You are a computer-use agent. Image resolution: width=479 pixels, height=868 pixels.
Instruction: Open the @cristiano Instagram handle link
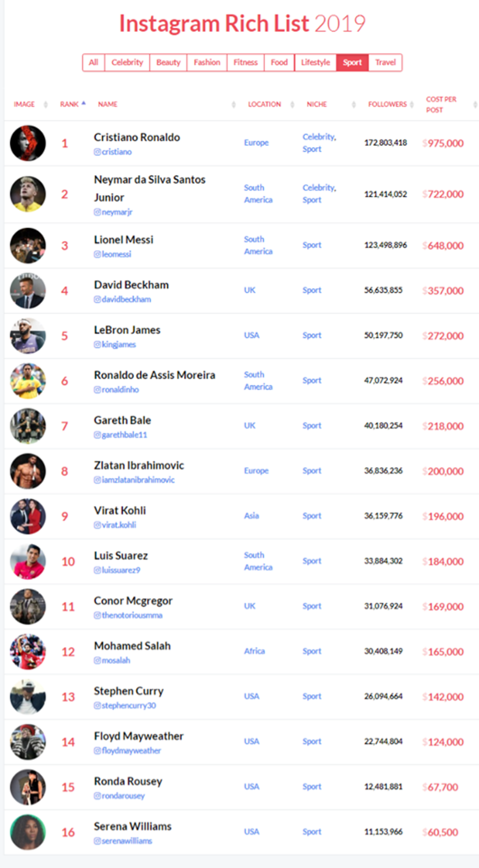point(113,152)
